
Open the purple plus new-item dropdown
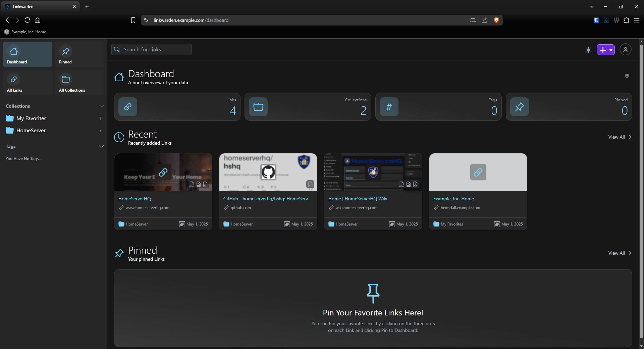pos(605,50)
